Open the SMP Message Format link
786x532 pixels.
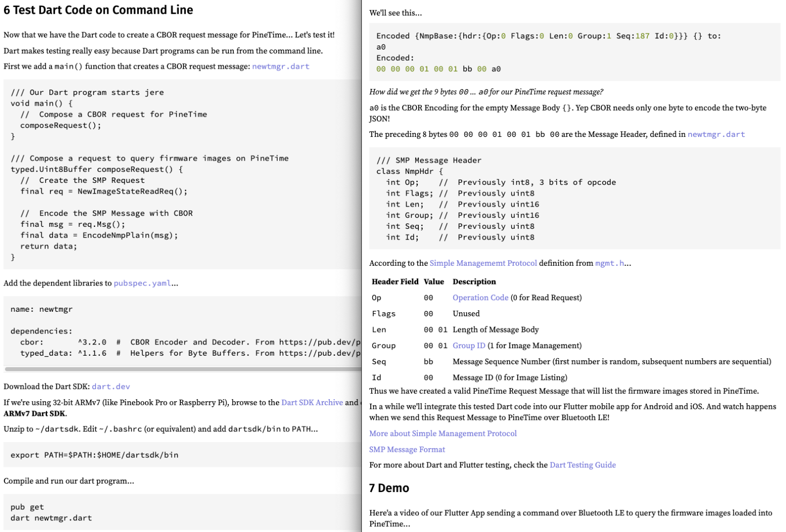(x=407, y=449)
